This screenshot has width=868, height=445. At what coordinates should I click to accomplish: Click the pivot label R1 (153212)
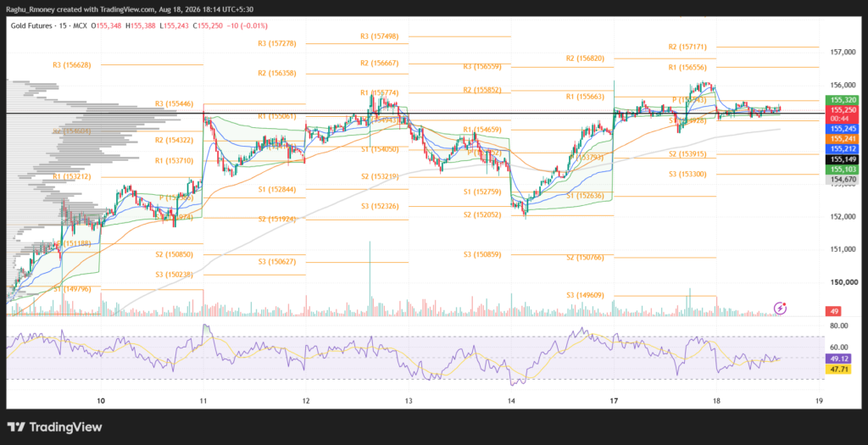72,176
